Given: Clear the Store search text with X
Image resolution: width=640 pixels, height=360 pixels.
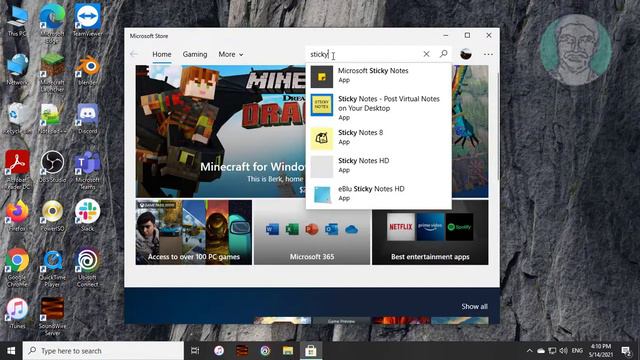Looking at the screenshot, I should coord(426,54).
